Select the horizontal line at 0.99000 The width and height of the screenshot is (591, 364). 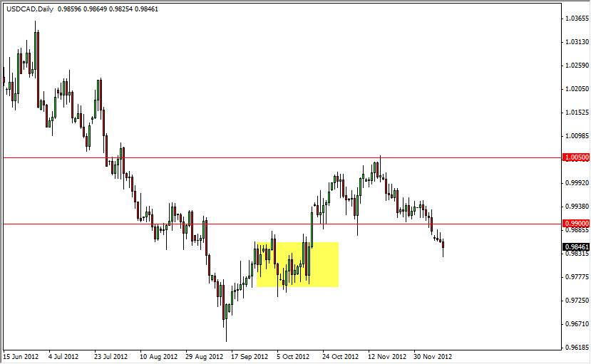283,224
